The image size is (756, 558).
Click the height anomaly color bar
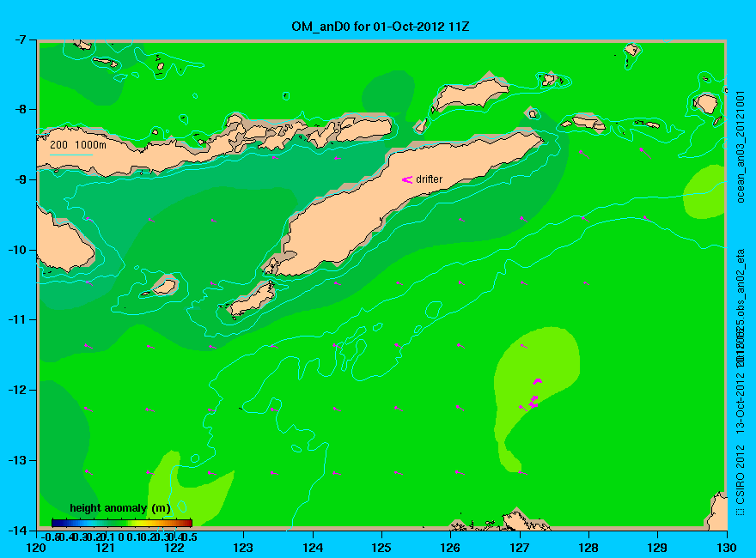pos(122,523)
